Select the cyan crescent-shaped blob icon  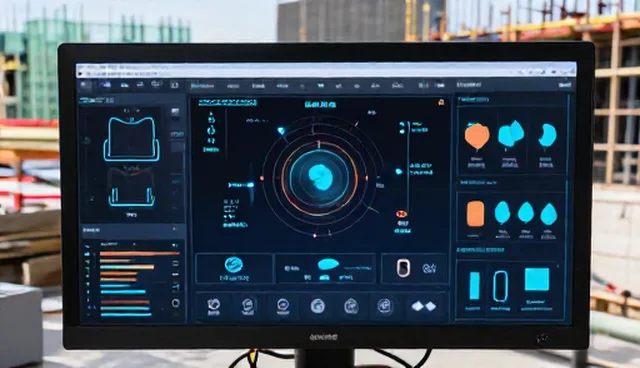547,135
